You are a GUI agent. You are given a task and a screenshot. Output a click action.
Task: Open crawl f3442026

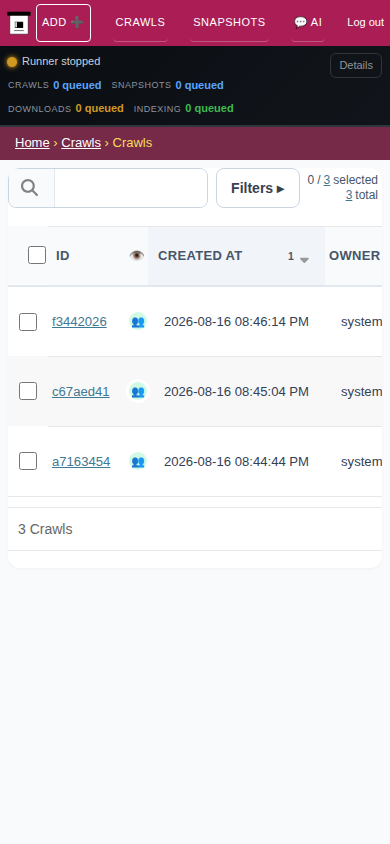(x=79, y=322)
